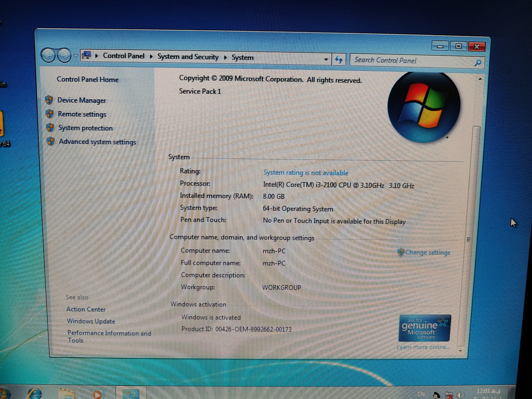Screen dimensions: 532x399
Task: Open Windows Media Player from taskbar
Action: pos(97,394)
